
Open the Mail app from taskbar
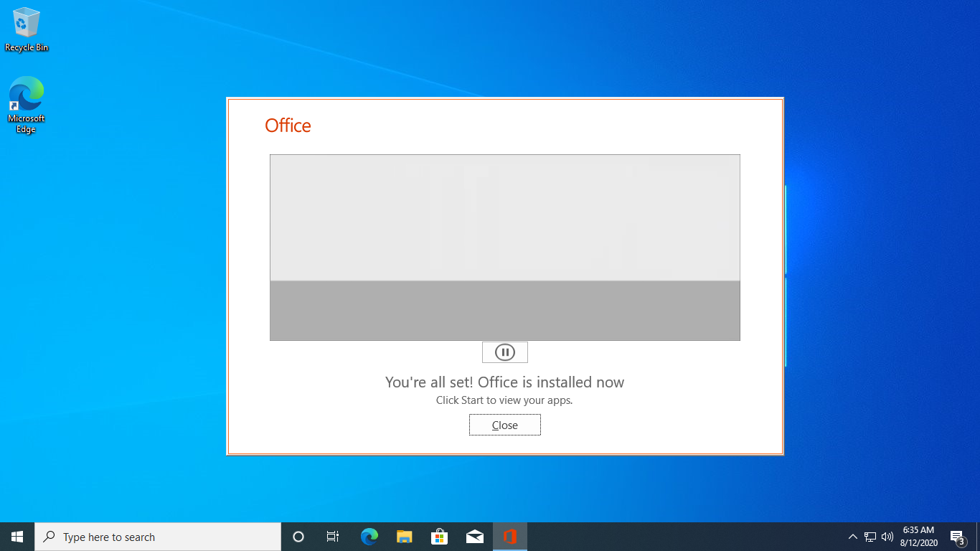(x=474, y=537)
